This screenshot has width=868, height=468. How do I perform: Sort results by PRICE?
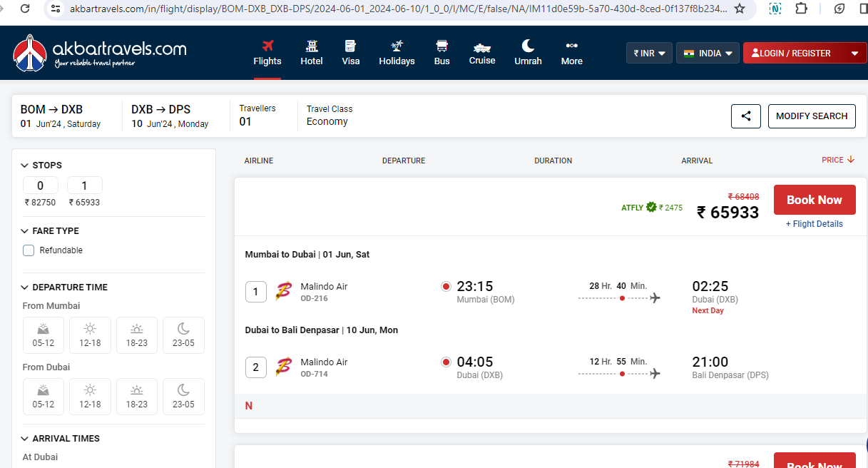(x=838, y=160)
